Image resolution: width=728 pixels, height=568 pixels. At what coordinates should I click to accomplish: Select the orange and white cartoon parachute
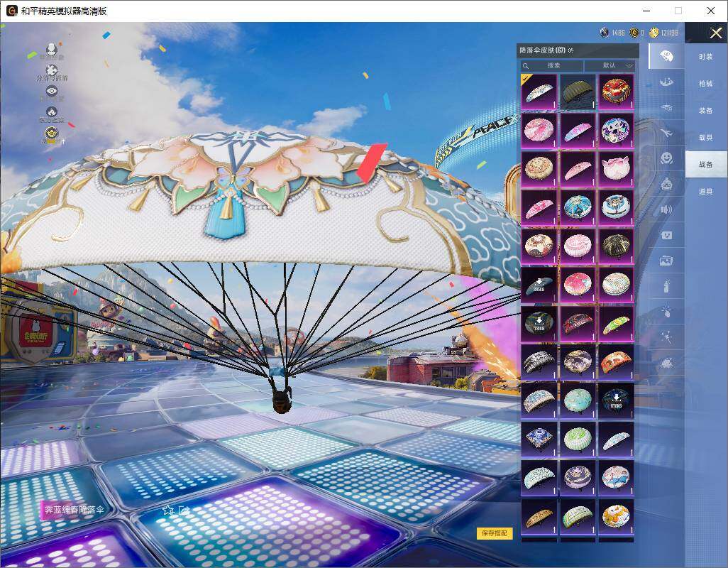tap(616, 515)
